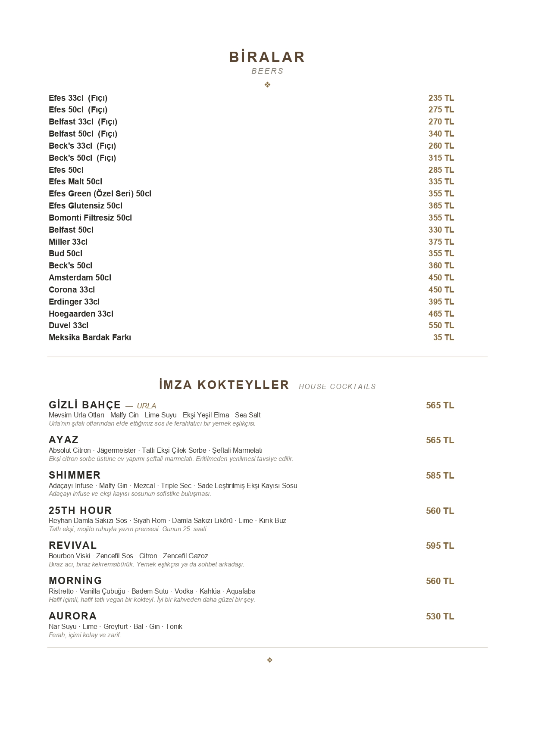Click the diamond ornament under BEERS heading

tap(267, 85)
